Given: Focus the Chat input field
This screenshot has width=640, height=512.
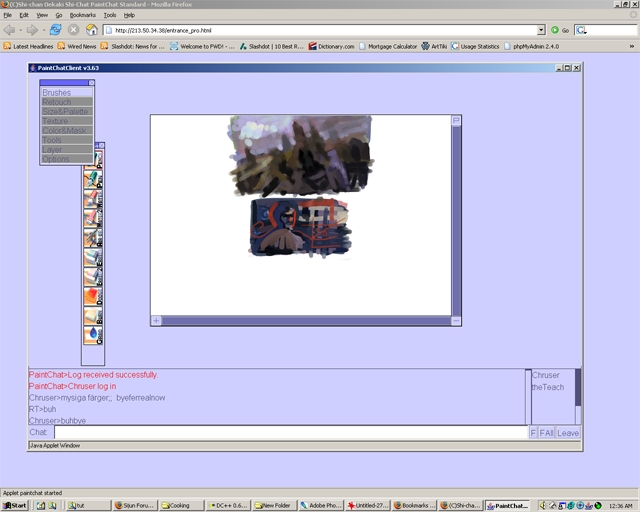Looking at the screenshot, I should pyautogui.click(x=291, y=432).
